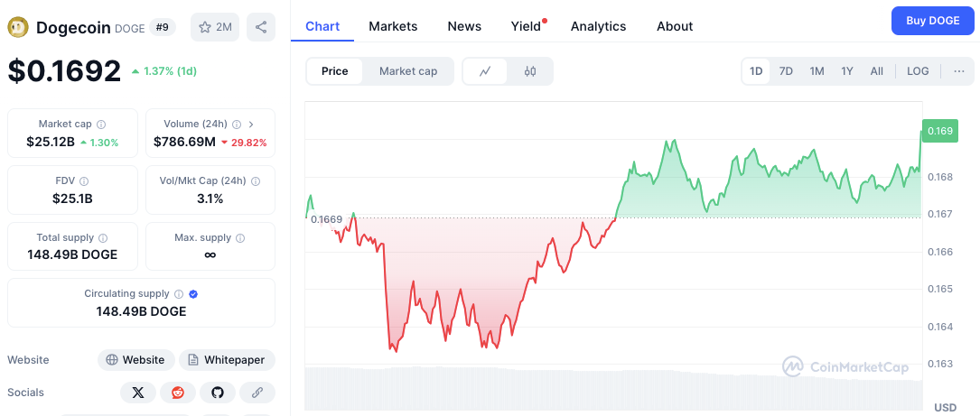
Task: Switch chart to Market cap toggle
Action: coord(408,71)
